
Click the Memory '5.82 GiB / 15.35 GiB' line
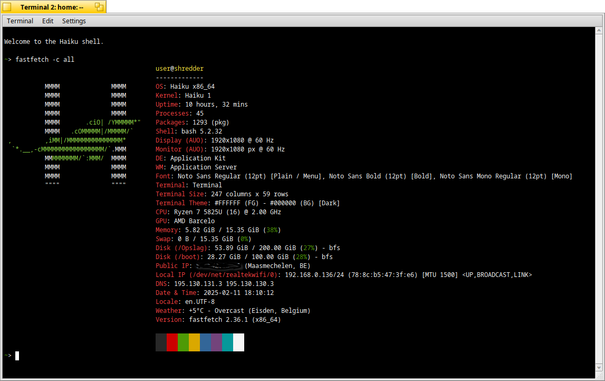point(218,230)
